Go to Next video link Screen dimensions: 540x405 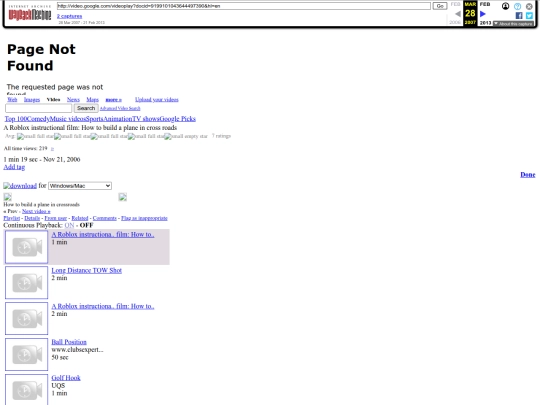[x=36, y=211]
